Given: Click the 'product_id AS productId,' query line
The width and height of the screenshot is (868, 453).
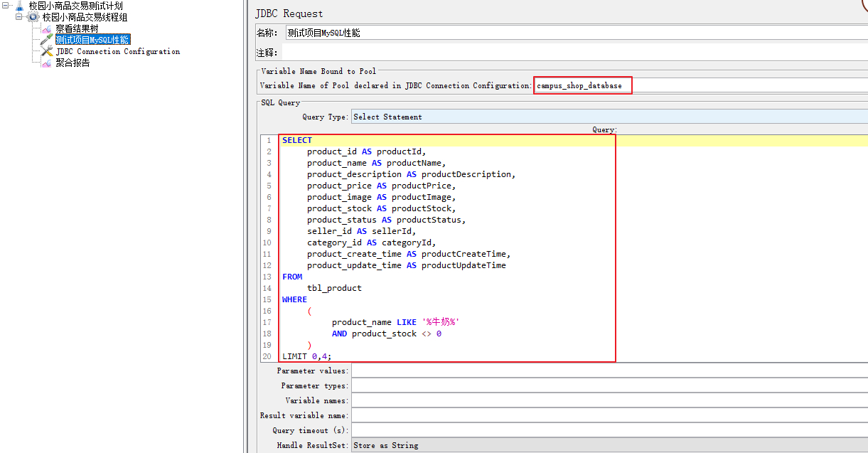Looking at the screenshot, I should [366, 151].
